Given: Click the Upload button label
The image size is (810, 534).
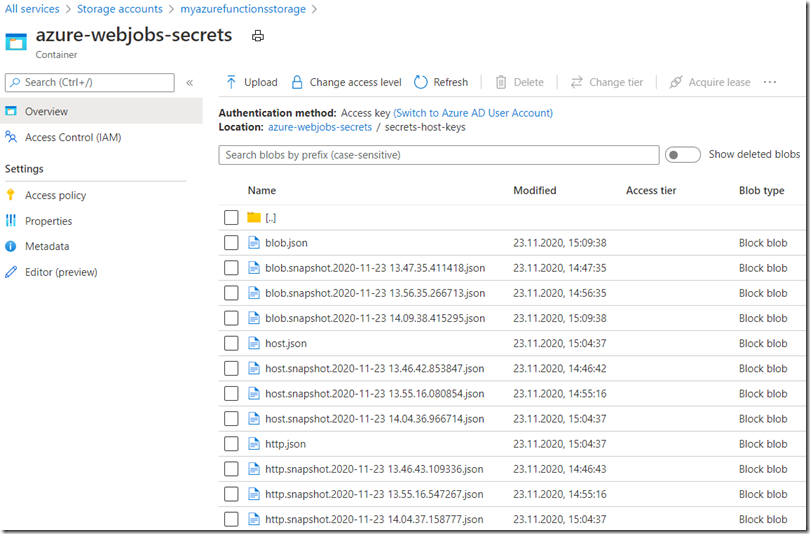Looking at the screenshot, I should tap(260, 82).
